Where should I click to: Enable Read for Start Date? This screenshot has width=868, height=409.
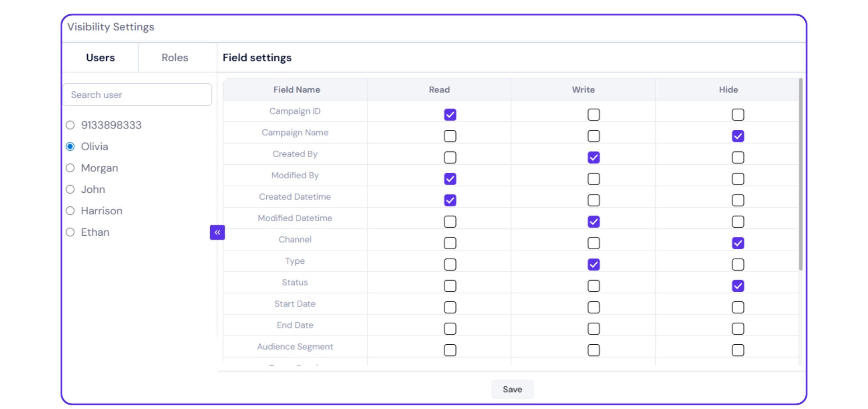tap(450, 308)
